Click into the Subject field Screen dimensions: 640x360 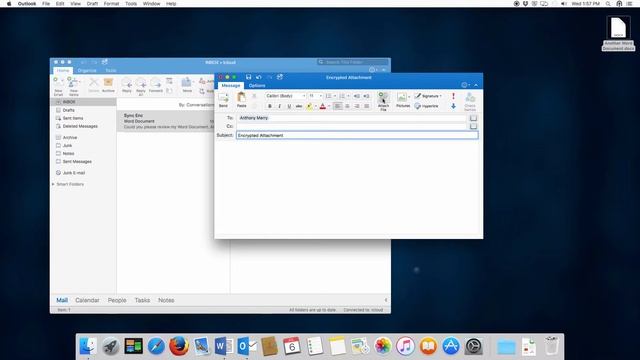(x=357, y=135)
